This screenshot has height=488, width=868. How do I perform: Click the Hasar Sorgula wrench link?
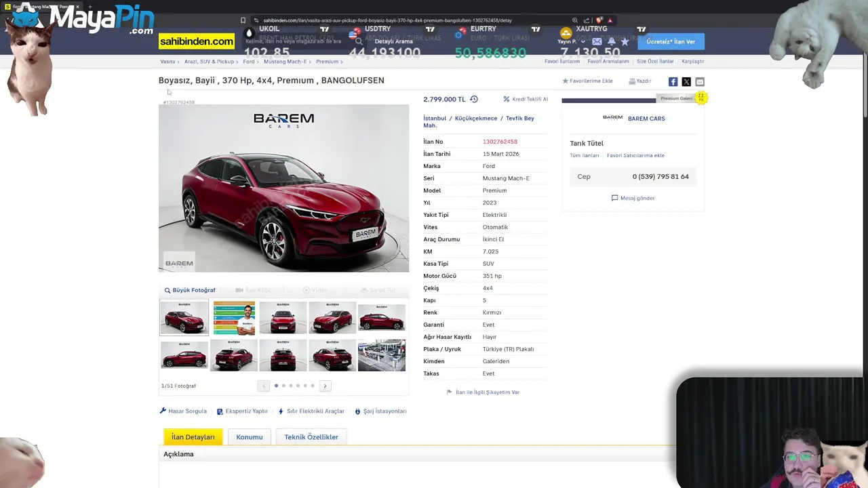pyautogui.click(x=183, y=411)
